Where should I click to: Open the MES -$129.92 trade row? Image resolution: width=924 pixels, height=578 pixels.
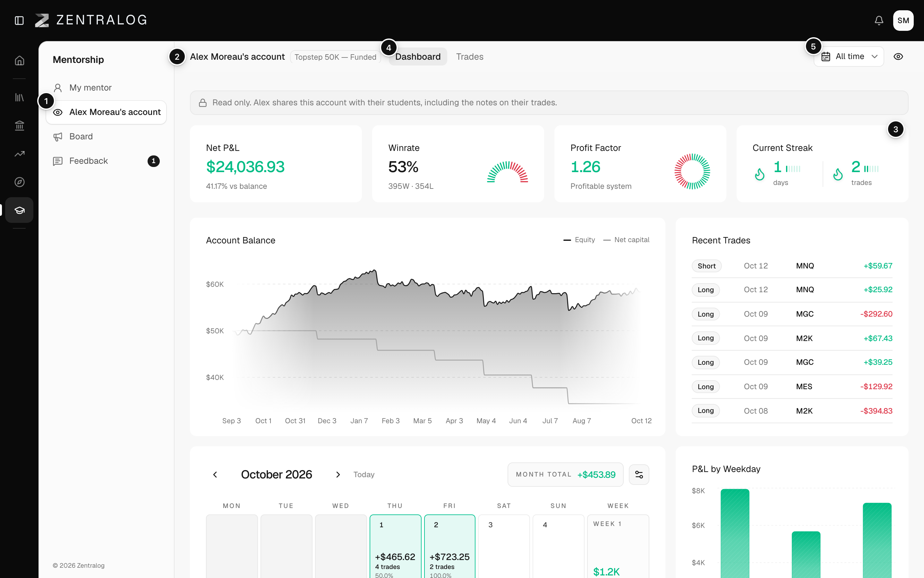(x=792, y=387)
